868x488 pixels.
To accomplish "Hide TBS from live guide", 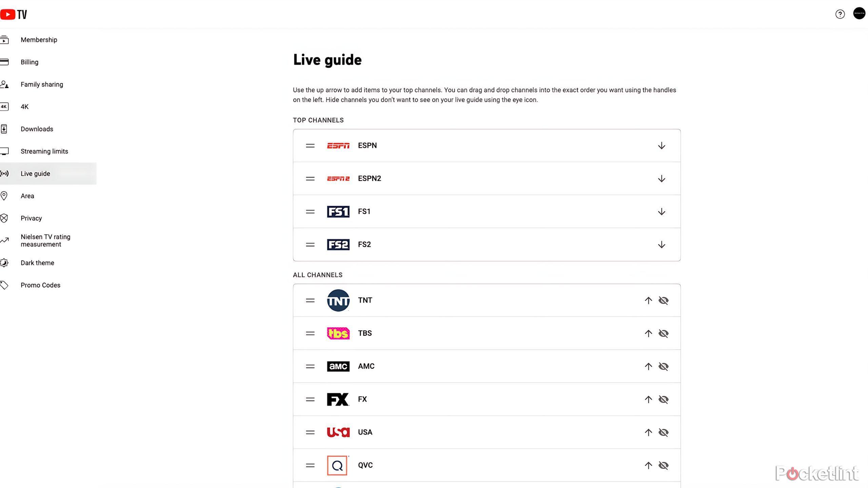I will [664, 333].
